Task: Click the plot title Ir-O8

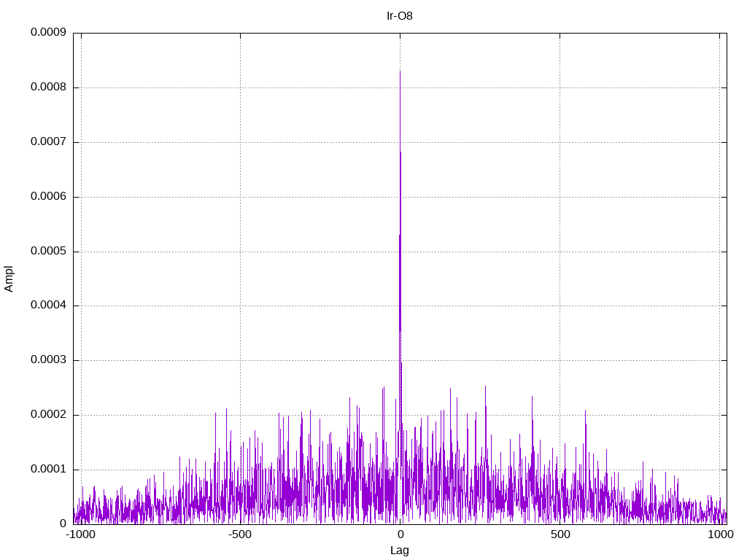Action: point(399,16)
